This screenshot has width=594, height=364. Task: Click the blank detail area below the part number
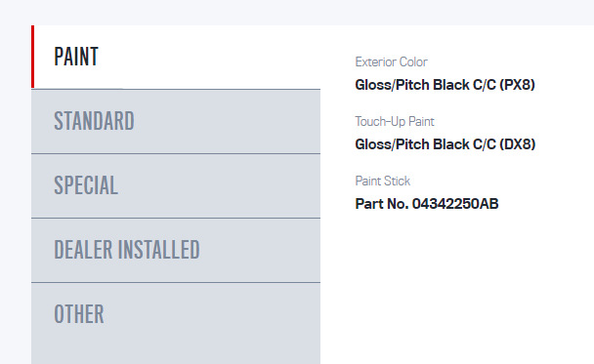[470, 288]
